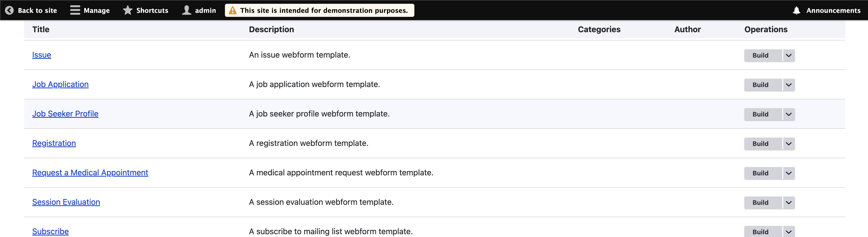This screenshot has width=868, height=237.
Task: Open the Session Evaluation template link
Action: pyautogui.click(x=66, y=202)
